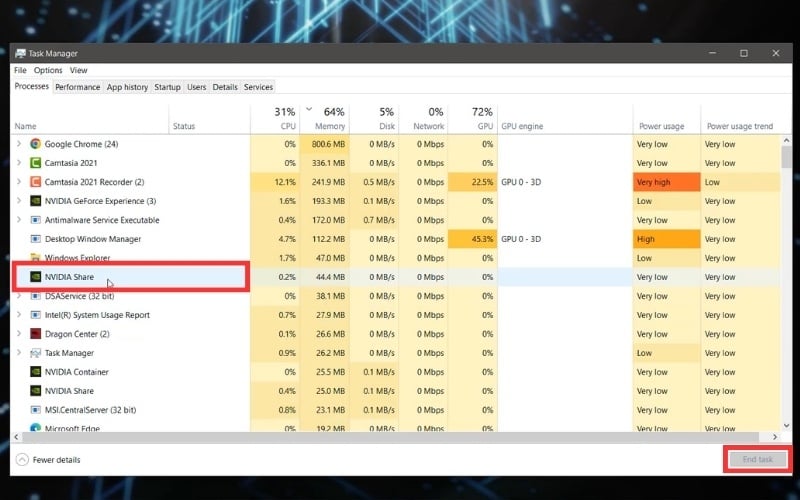Expand the Camtasia 2021 process group

(x=19, y=163)
